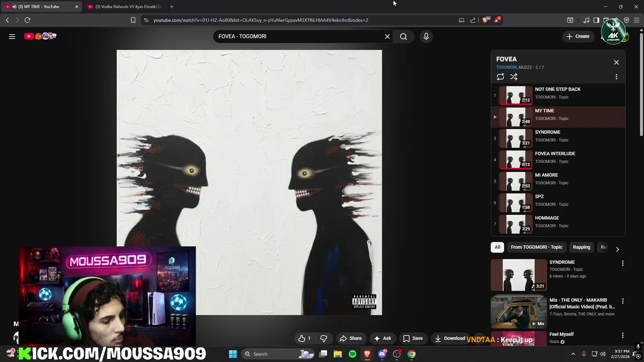The image size is (644, 362).
Task: Open volume control in system tray
Action: 603,354
